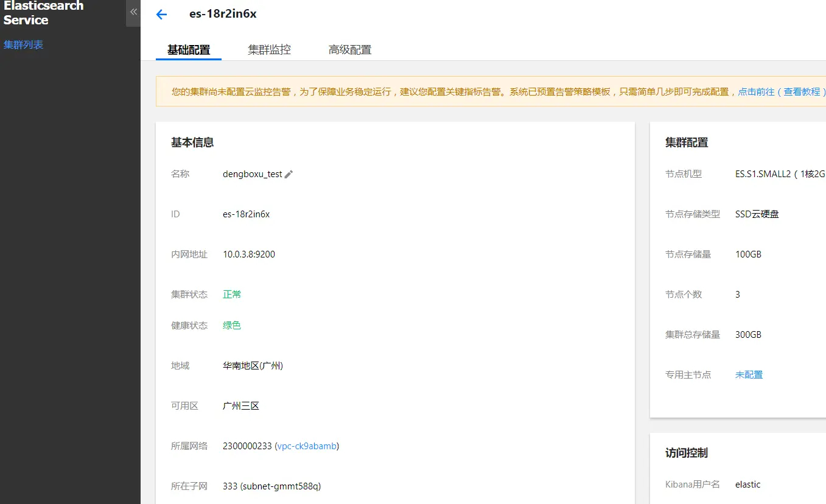Image resolution: width=826 pixels, height=504 pixels.
Task: Click the 基本信息 section heading
Action: tap(192, 143)
